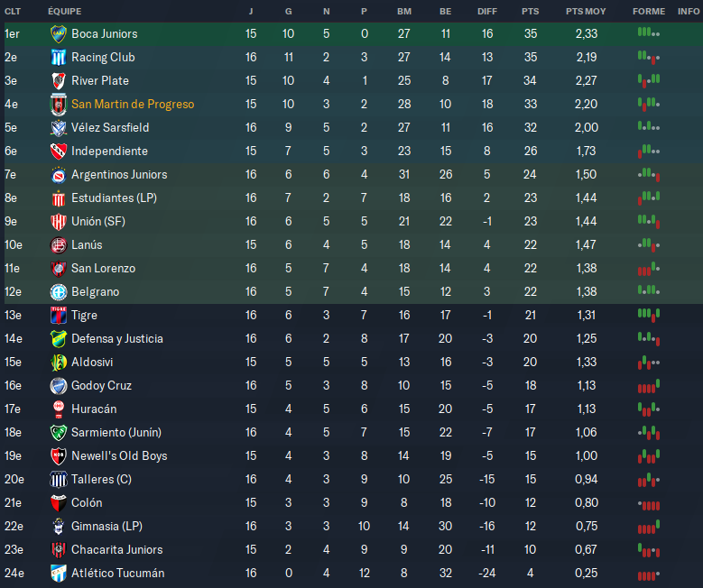Click the Newell's Old Boys crest
This screenshot has width=703, height=588.
click(59, 455)
